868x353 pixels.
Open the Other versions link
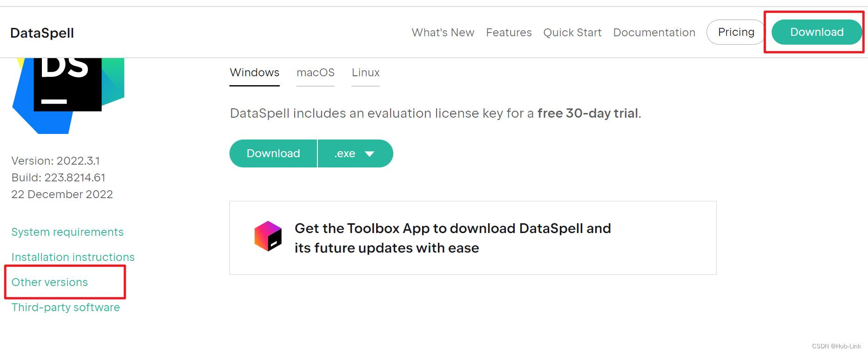pyautogui.click(x=50, y=282)
